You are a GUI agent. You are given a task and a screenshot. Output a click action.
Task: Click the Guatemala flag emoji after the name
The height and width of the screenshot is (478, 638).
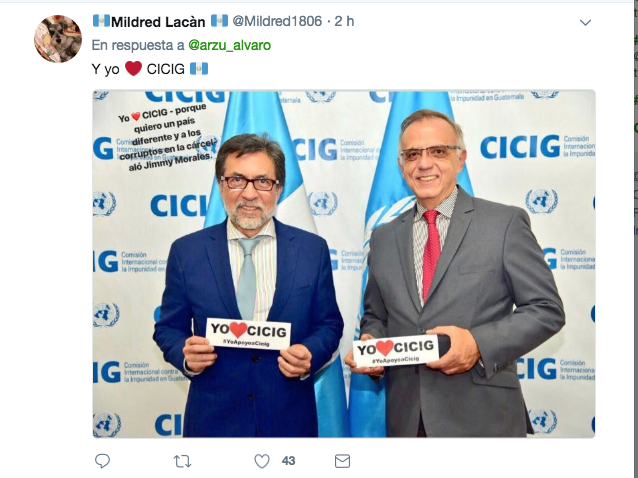[x=219, y=21]
